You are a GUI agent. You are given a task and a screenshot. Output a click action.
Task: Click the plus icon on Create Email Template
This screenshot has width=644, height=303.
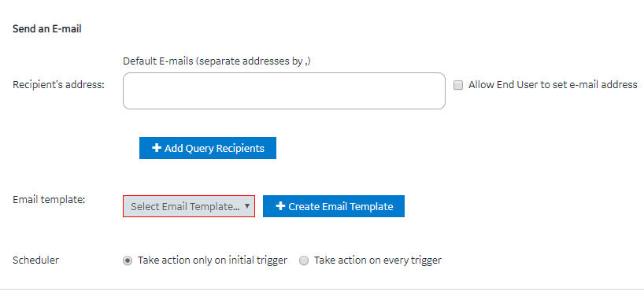pos(280,206)
